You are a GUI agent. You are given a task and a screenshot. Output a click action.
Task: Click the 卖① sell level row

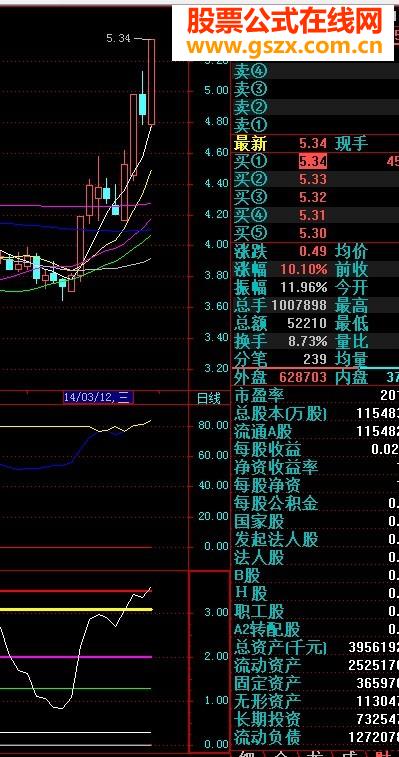coord(315,125)
